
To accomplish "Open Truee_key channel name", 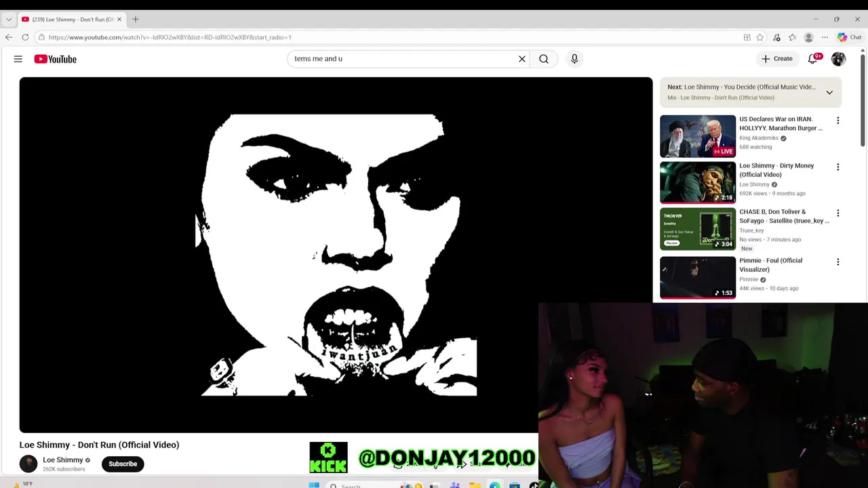I will [x=751, y=230].
